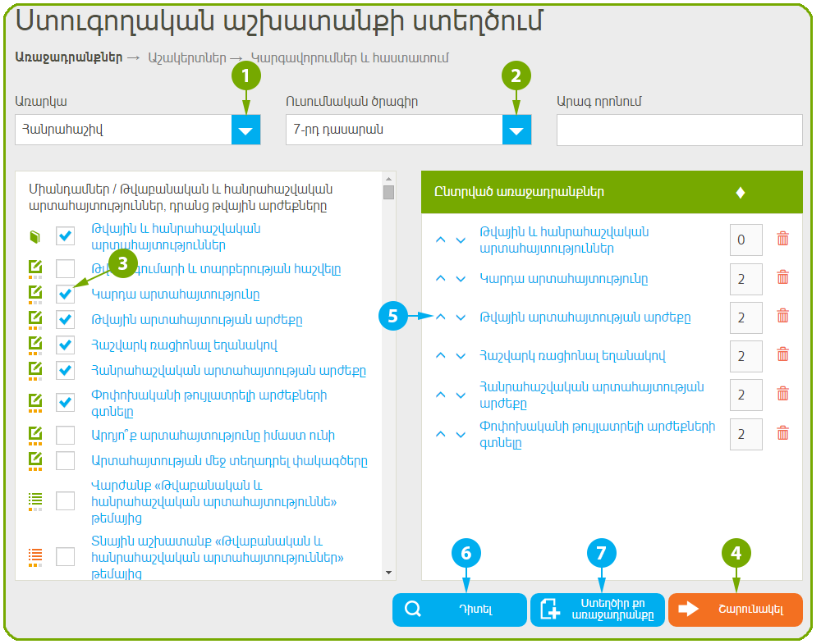Image resolution: width=821 pixels, height=644 pixels.
Task: Uncheck the «Կարդա արտահայտությունը» checkbox
Action: coord(66,293)
